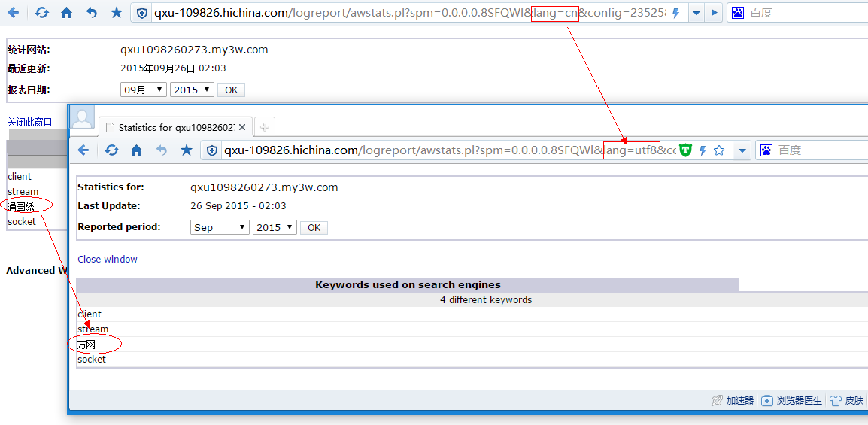This screenshot has width=868, height=425.
Task: Reload the page in the front browser window
Action: (111, 150)
